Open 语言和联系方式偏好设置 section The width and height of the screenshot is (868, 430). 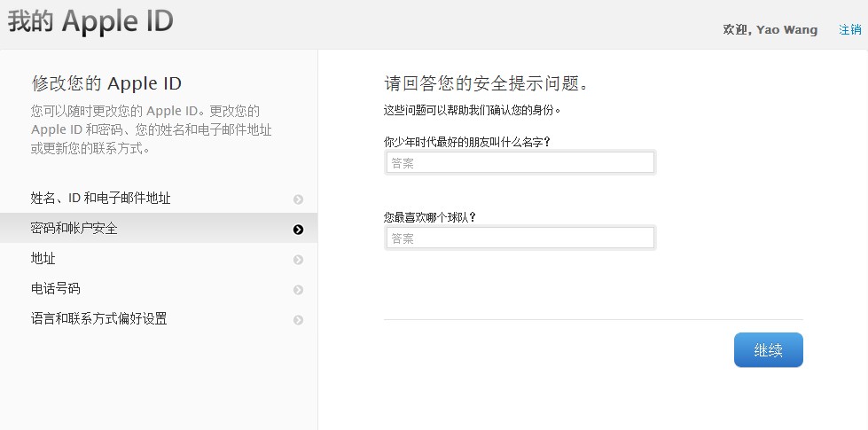98,319
